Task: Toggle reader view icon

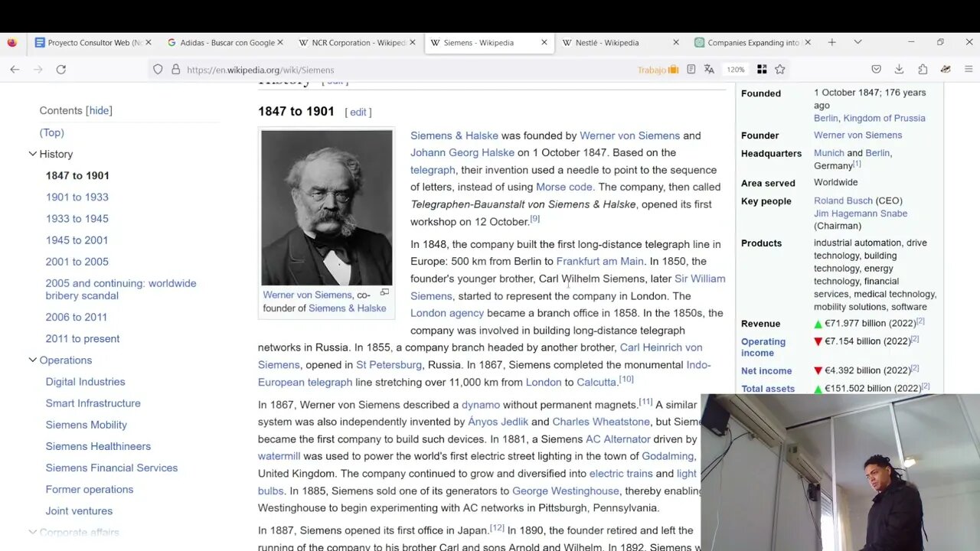Action: pos(691,69)
